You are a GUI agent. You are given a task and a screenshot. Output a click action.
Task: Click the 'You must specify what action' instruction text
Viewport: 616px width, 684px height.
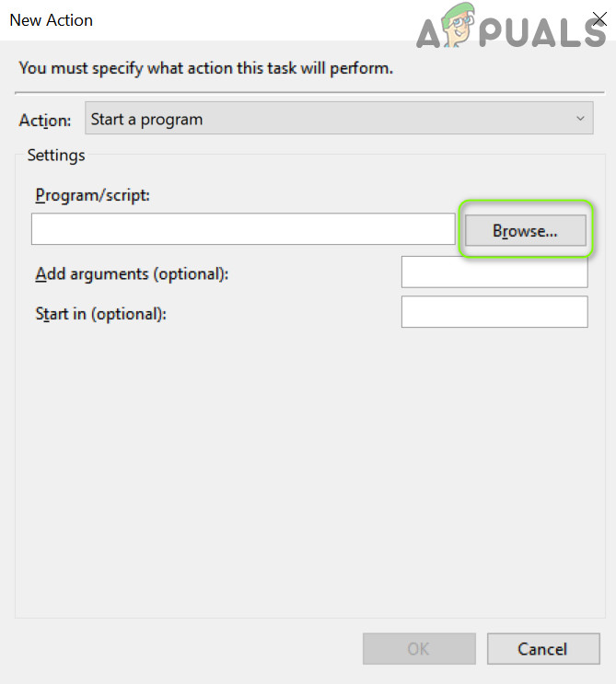click(x=206, y=68)
